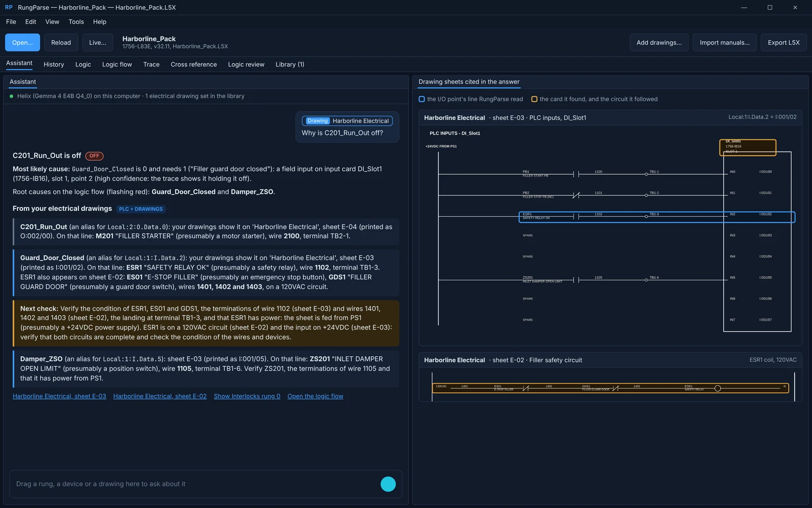812x508 pixels.
Task: Open link Harborline Electrical, sheet E-03
Action: pyautogui.click(x=59, y=396)
